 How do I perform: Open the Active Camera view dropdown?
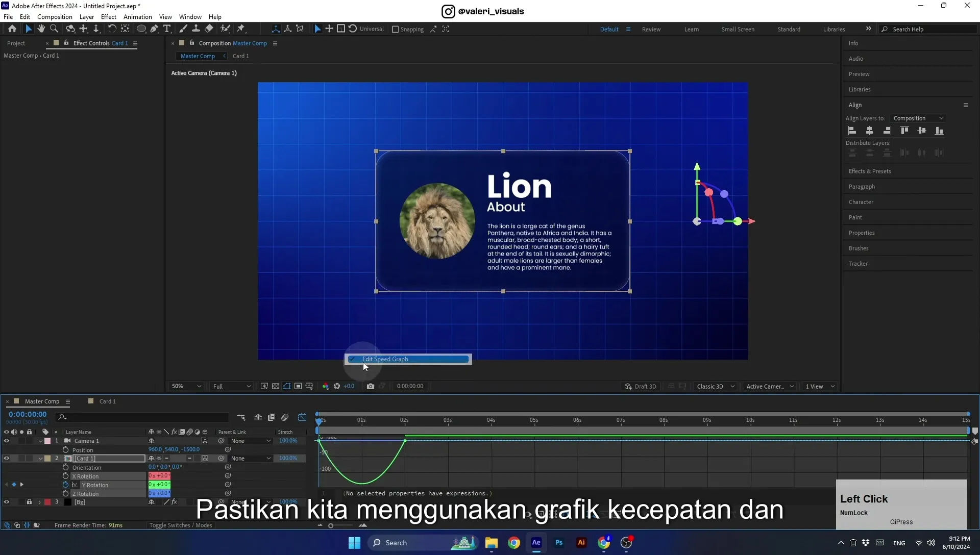(770, 386)
